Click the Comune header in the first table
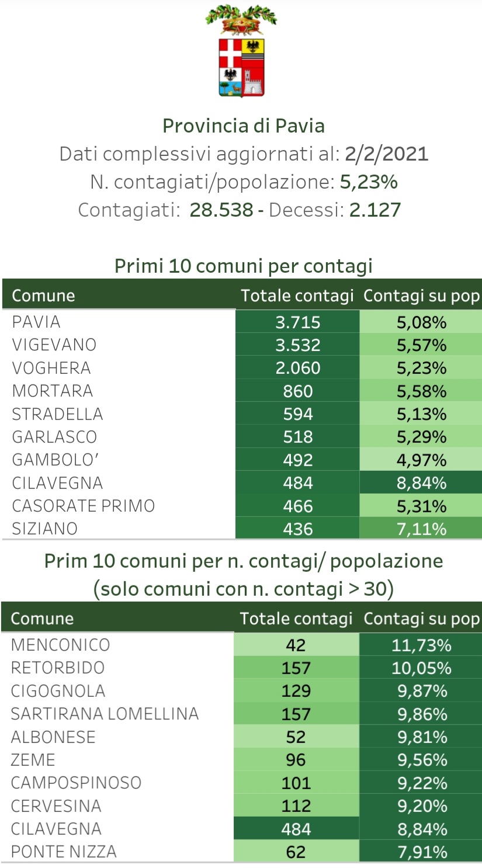 (43, 296)
